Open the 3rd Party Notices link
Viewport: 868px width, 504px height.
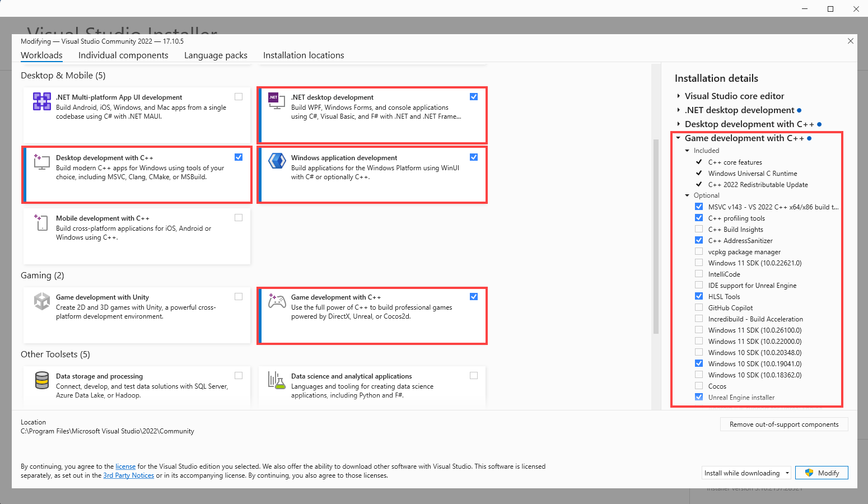click(x=128, y=475)
